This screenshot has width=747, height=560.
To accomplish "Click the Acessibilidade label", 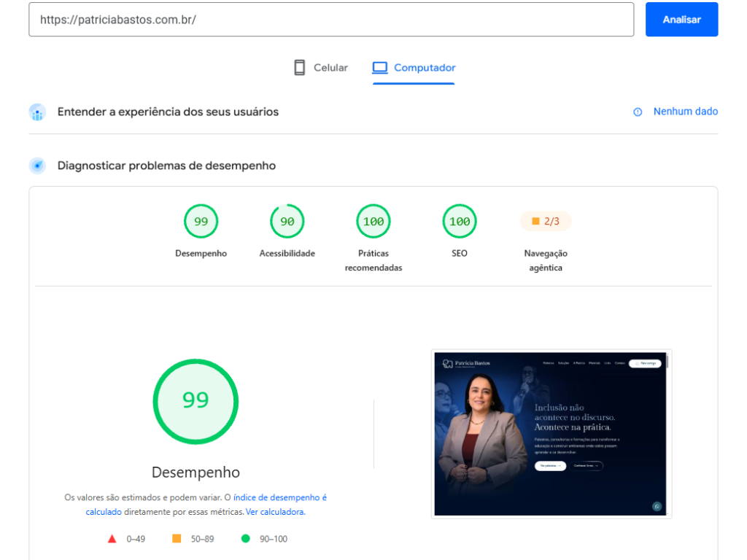I will 287,253.
